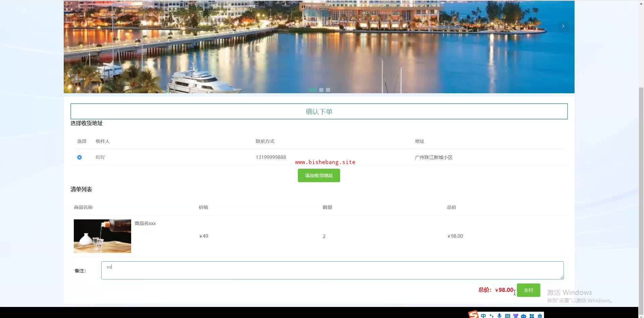Select the first green carousel indicator

coord(313,90)
